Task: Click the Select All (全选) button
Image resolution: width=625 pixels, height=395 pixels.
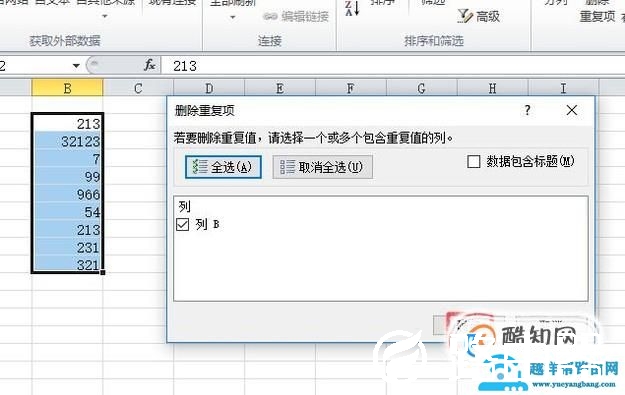Action: click(x=223, y=167)
